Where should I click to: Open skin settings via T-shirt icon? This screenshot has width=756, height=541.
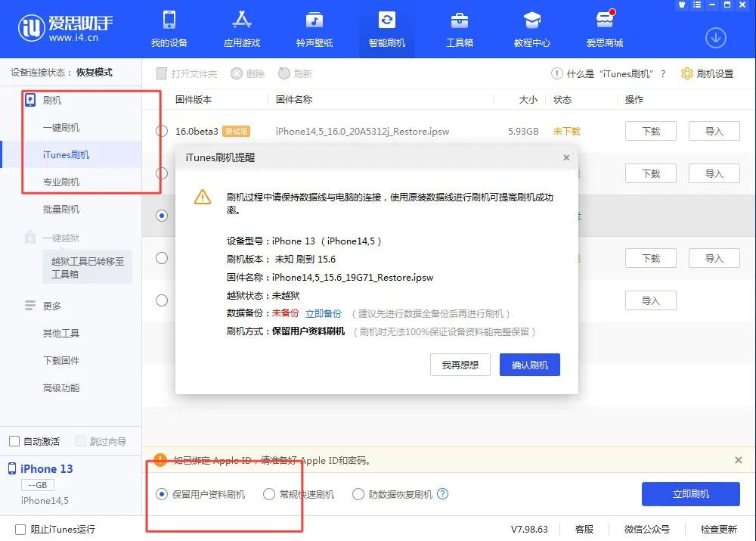coord(682,5)
